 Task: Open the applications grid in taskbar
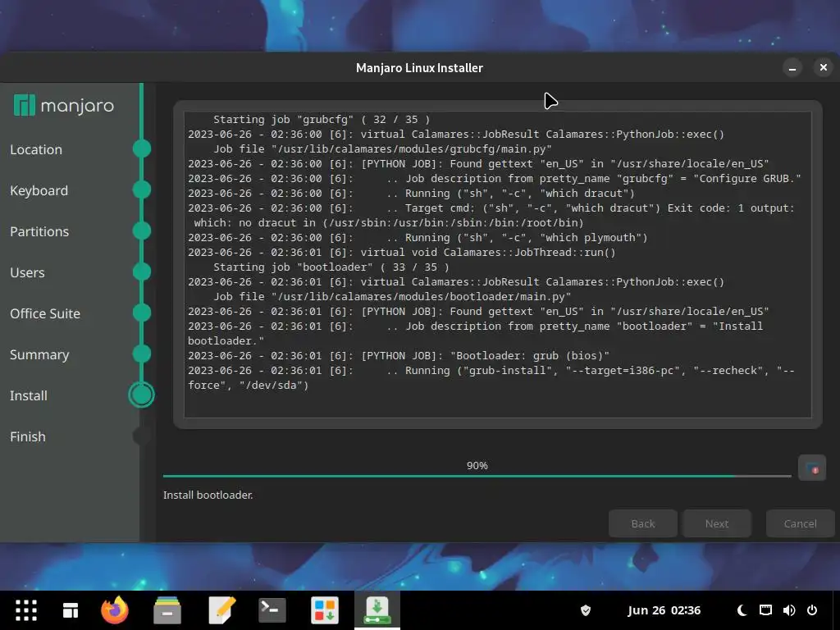[25, 610]
